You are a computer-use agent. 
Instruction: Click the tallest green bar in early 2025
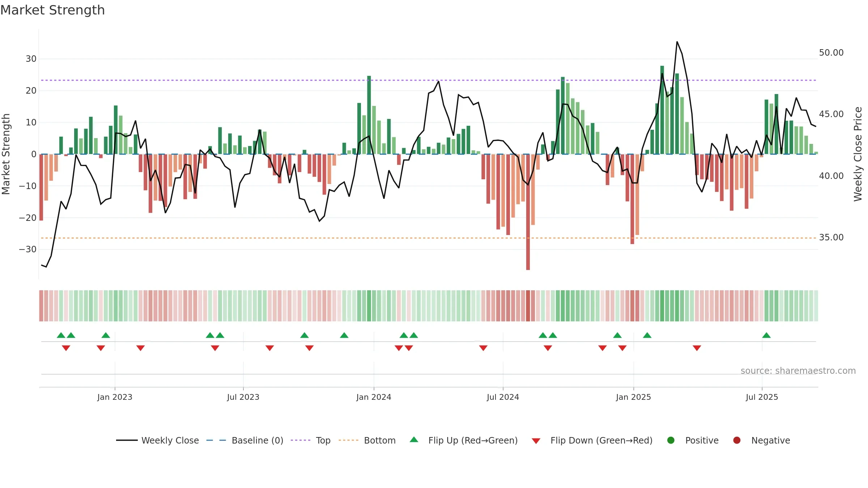click(x=662, y=110)
